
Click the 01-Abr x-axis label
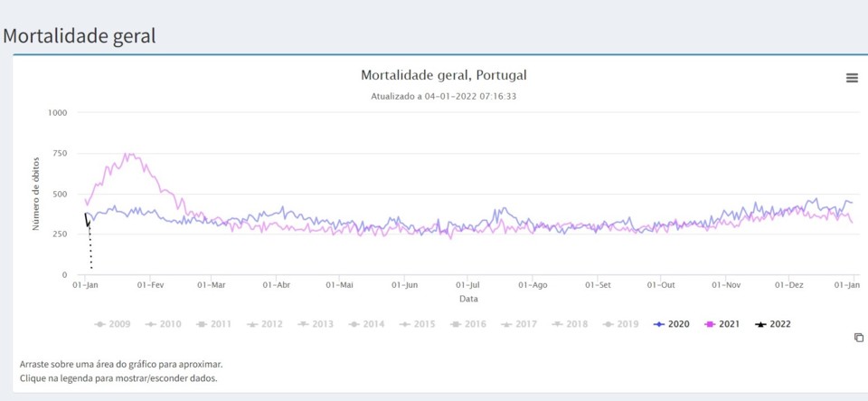[277, 285]
